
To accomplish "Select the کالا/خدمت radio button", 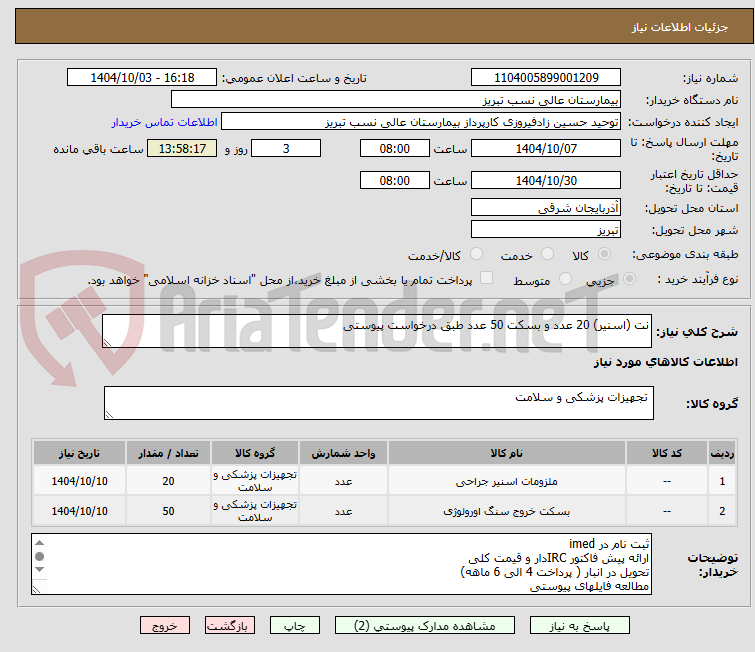I will pyautogui.click(x=476, y=254).
